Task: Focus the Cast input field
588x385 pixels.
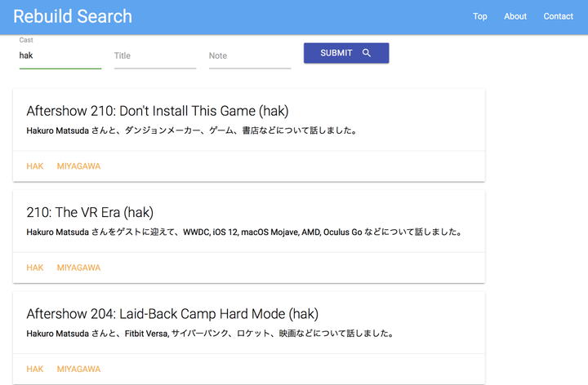Action: [x=60, y=56]
